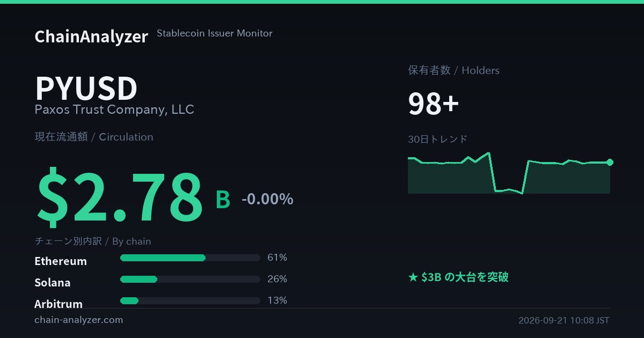
Task: Click the Solana share progress bar
Action: (190, 279)
